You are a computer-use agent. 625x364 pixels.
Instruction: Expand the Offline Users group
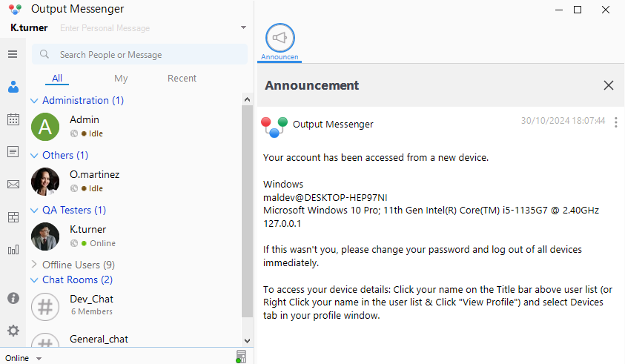(34, 265)
